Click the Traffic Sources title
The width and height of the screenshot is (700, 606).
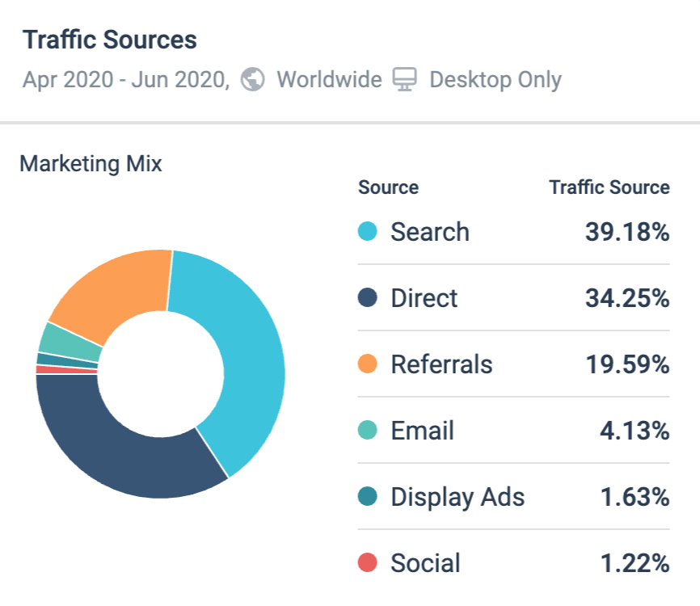tap(109, 40)
